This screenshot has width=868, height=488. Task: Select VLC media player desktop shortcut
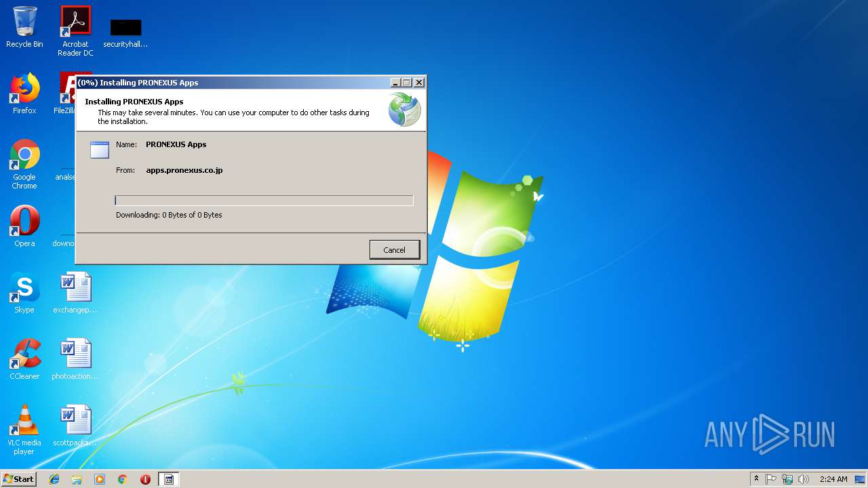click(x=24, y=430)
